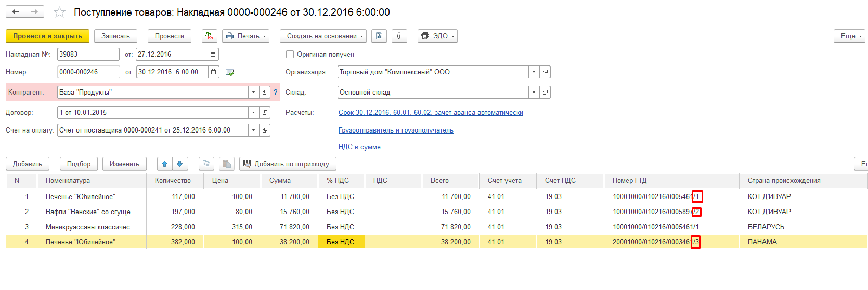Viewport: 868px width, 290px height.
Task: Open document report icon next to paperclip
Action: pos(379,36)
